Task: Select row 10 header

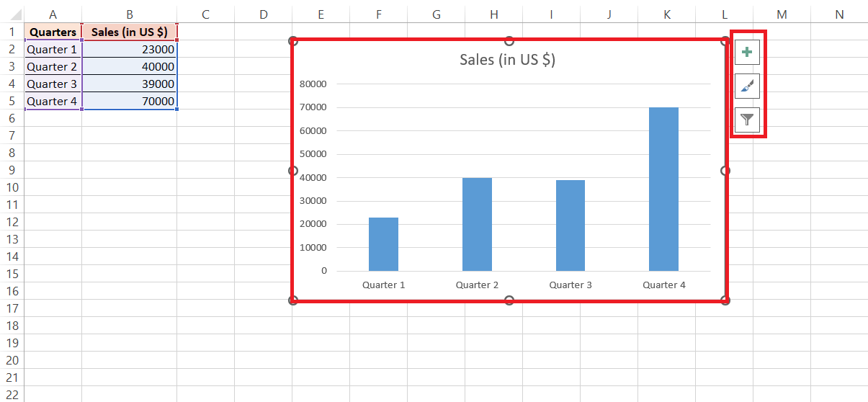Action: tap(12, 187)
